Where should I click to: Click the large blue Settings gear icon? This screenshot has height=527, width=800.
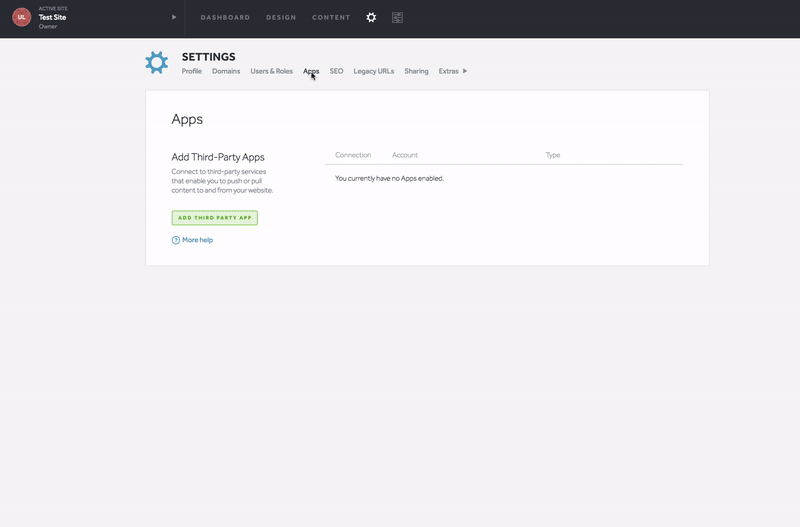(x=157, y=63)
